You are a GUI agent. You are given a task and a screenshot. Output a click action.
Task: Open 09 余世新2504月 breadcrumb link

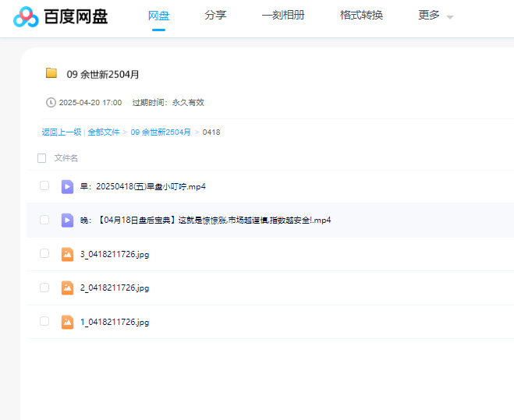161,132
